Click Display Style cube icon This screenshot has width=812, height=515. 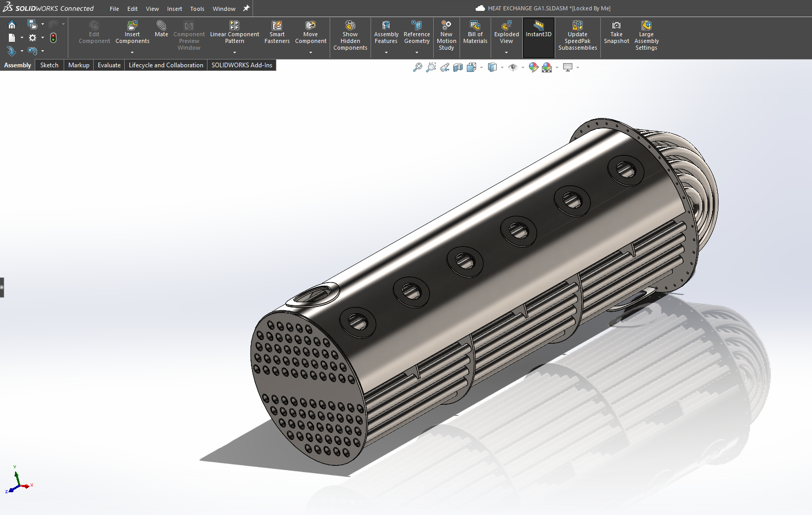492,67
